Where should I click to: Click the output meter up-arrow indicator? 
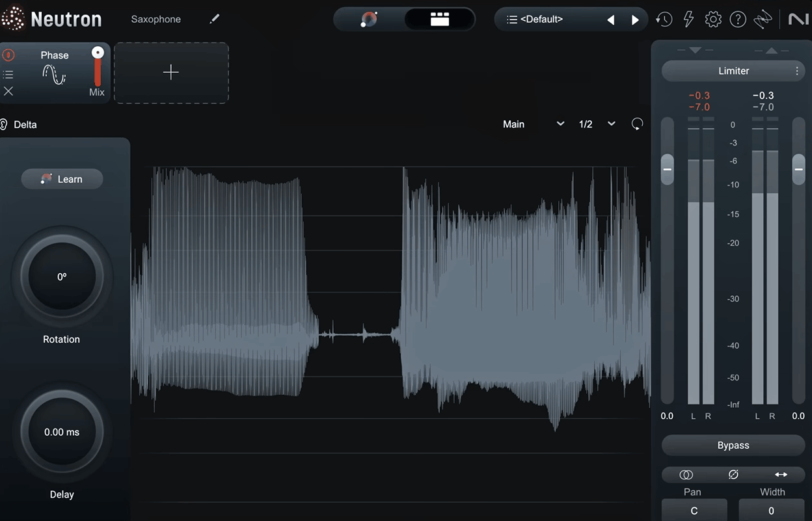point(772,50)
